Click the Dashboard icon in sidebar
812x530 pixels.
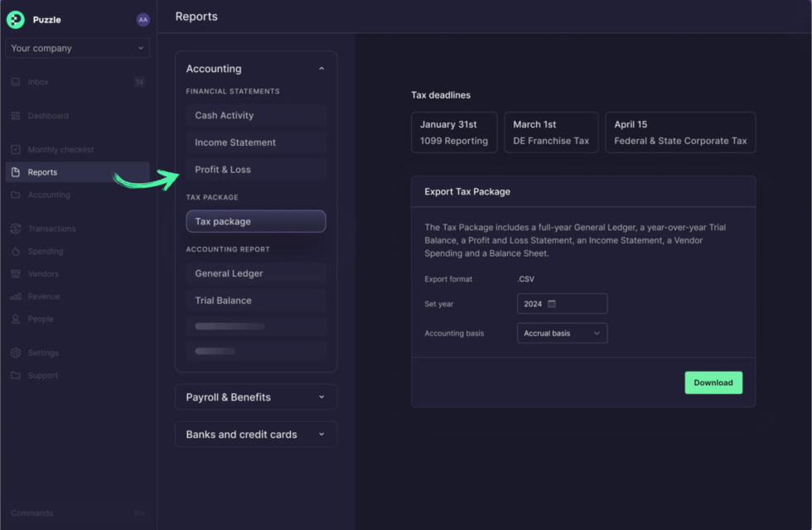pos(16,116)
